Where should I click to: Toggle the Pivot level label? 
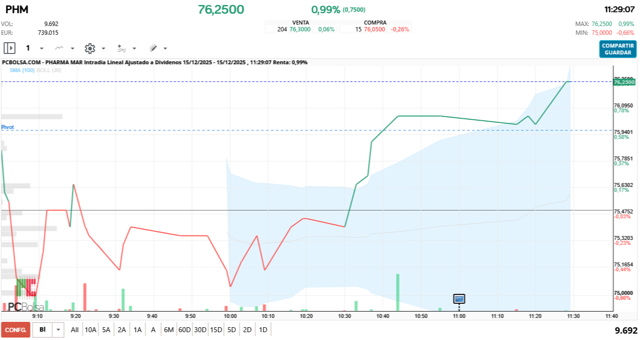tap(7, 127)
